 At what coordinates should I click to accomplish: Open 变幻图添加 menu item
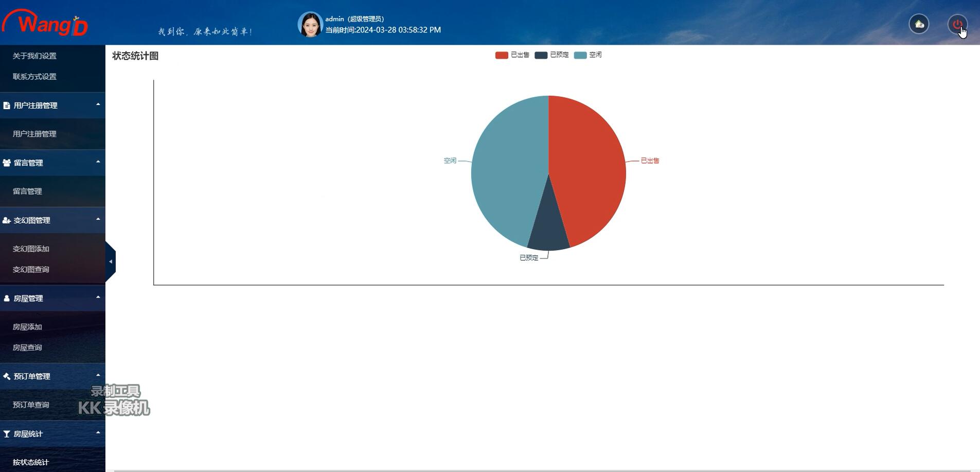tap(31, 249)
